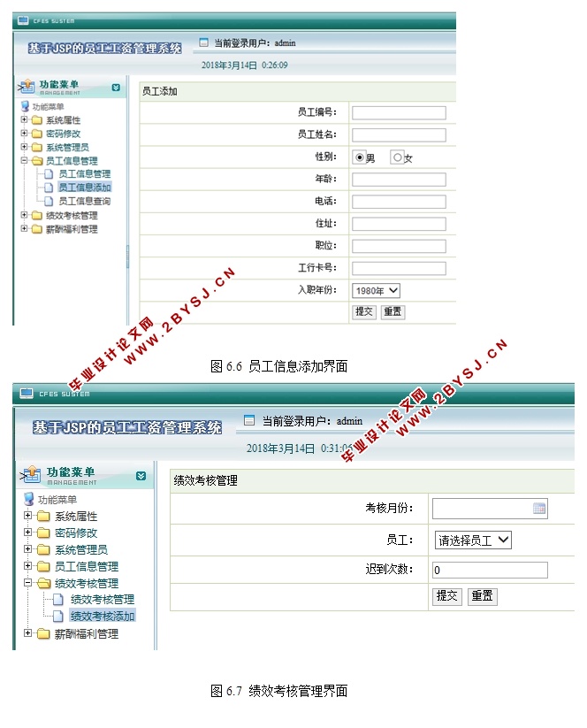Viewport: 587px width, 728px height.
Task: Focus the 工行卡号 input field
Action: pos(399,268)
